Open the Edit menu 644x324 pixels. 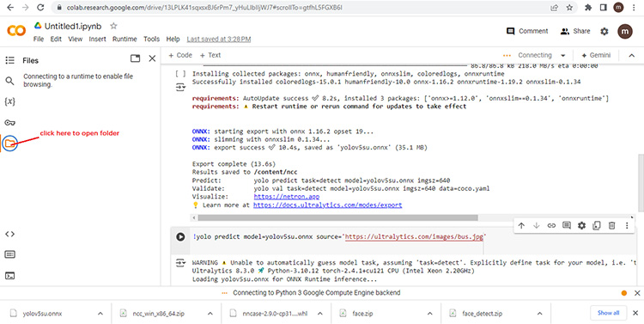pos(56,39)
